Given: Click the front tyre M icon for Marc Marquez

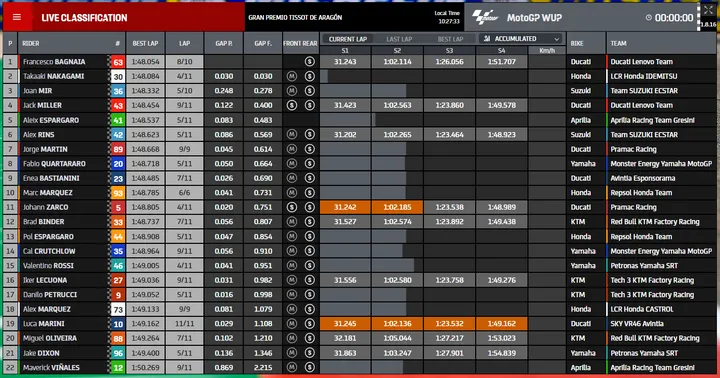Looking at the screenshot, I should (292, 192).
